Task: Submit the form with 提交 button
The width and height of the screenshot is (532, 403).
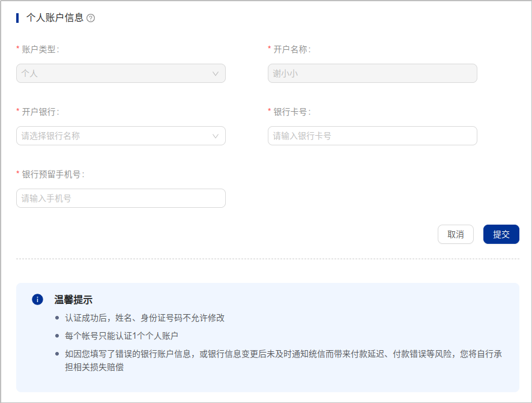Action: pos(501,234)
